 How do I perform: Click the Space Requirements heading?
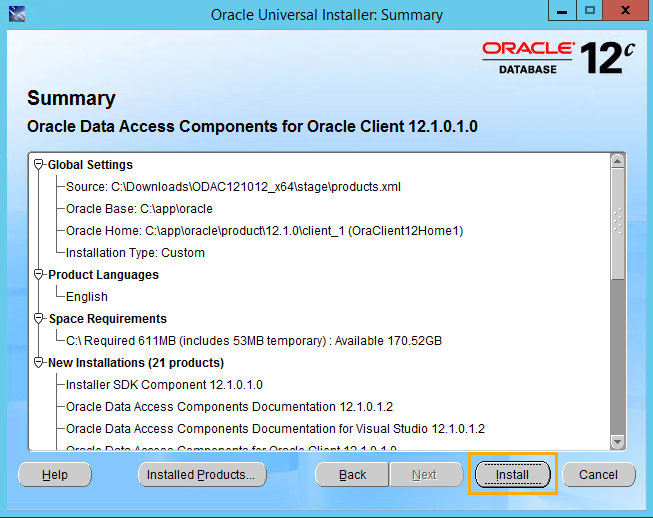click(x=107, y=319)
